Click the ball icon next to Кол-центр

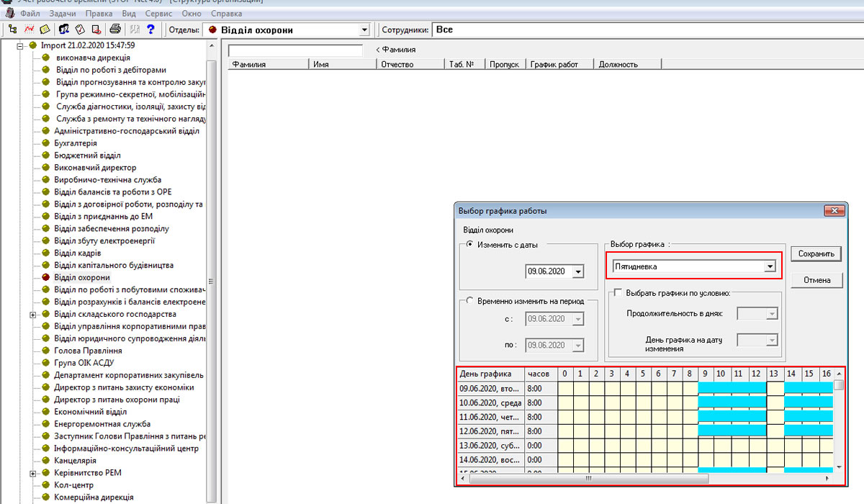[x=46, y=485]
